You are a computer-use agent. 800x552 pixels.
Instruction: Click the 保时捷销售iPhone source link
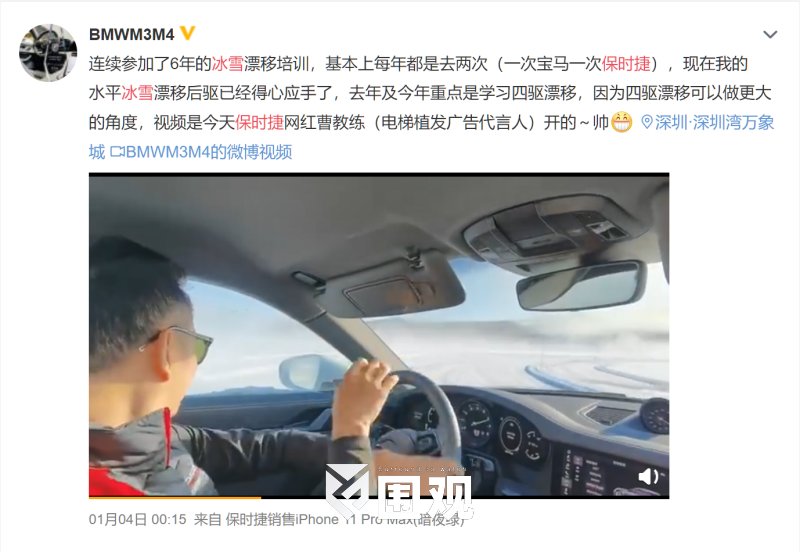(282, 519)
